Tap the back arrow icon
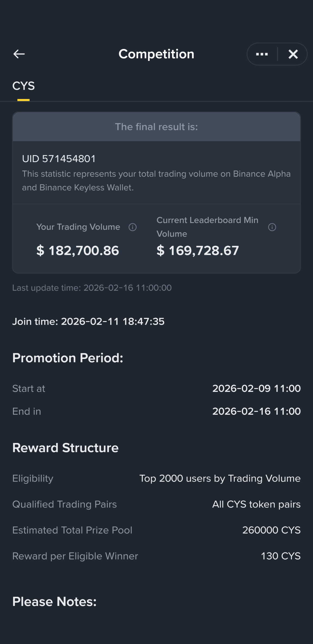The image size is (313, 644). (x=19, y=54)
